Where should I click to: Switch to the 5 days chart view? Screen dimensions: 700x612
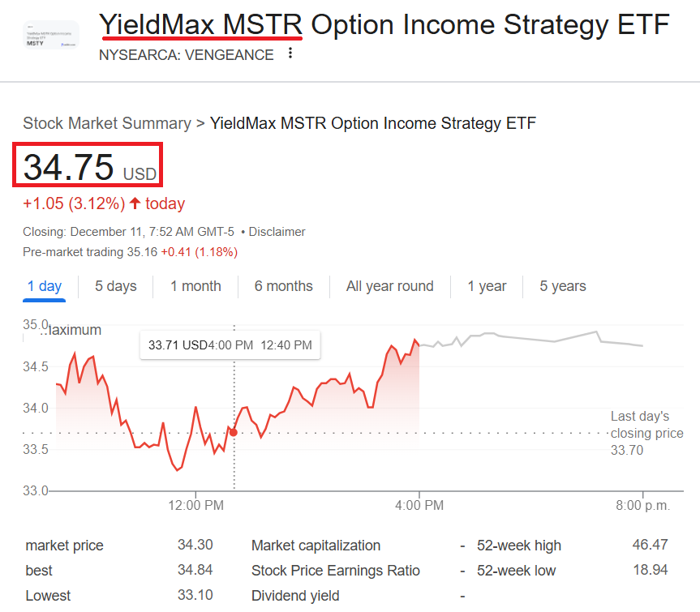(x=114, y=286)
